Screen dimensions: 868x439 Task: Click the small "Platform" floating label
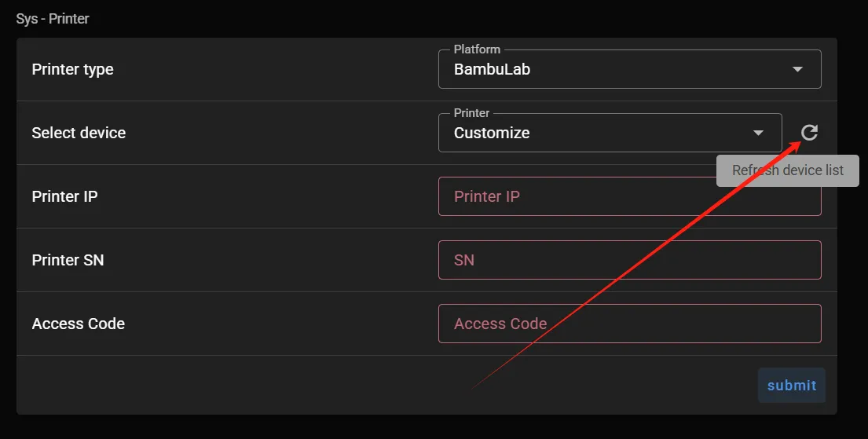[477, 49]
